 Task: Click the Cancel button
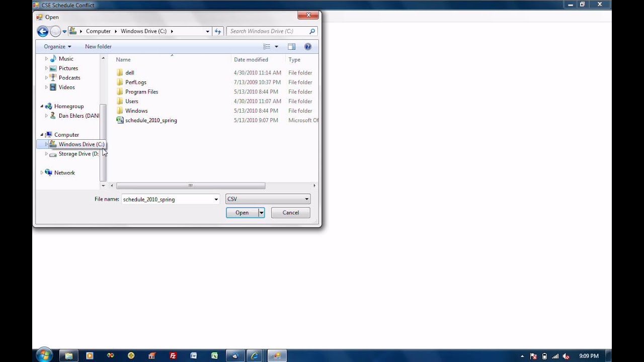click(290, 213)
